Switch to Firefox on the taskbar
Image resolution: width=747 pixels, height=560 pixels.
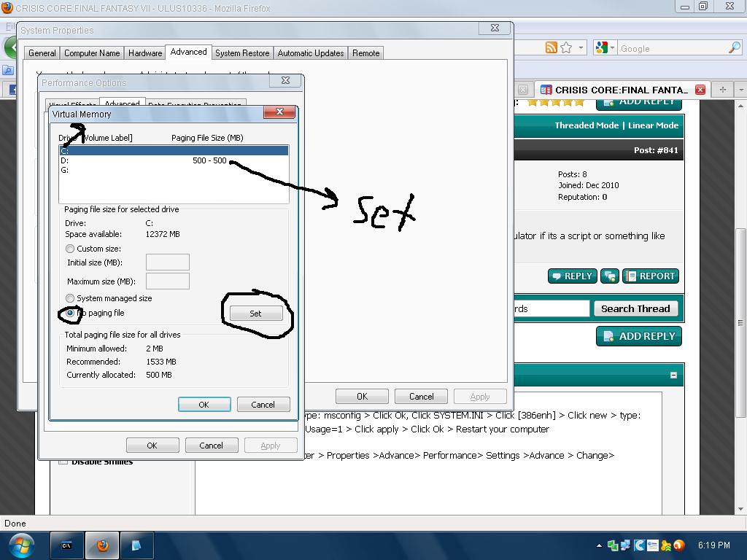(x=102, y=545)
